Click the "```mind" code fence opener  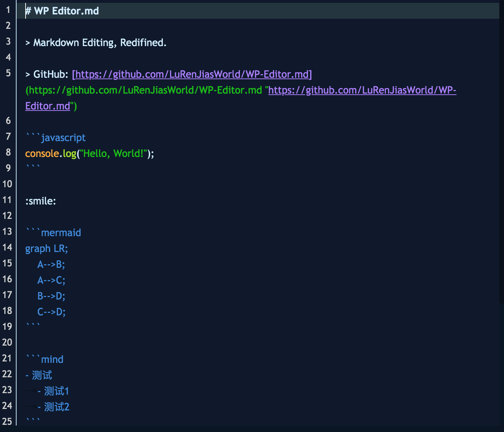(44, 359)
